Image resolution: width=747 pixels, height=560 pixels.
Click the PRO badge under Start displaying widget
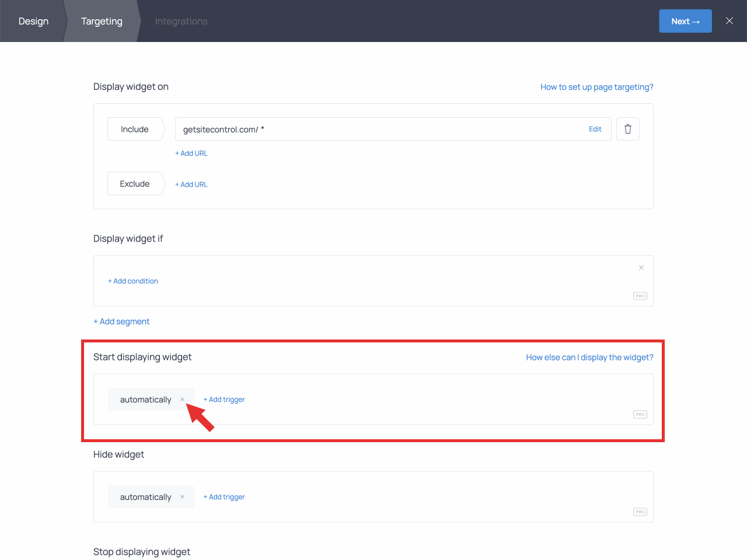pos(640,414)
